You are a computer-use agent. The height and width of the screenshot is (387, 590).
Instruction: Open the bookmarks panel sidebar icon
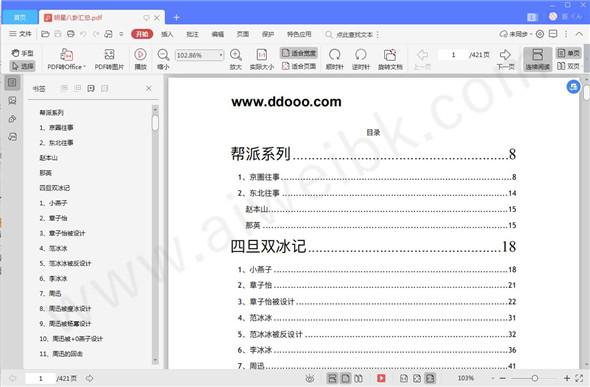click(12, 82)
